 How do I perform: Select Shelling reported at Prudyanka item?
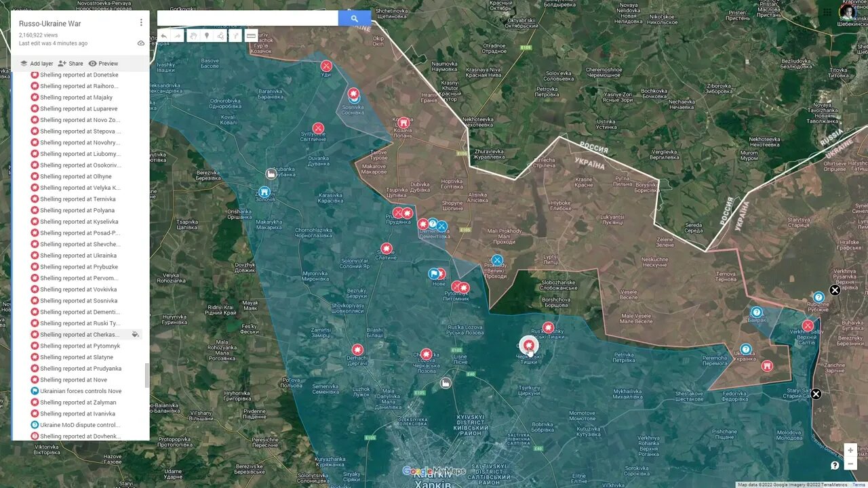click(80, 369)
